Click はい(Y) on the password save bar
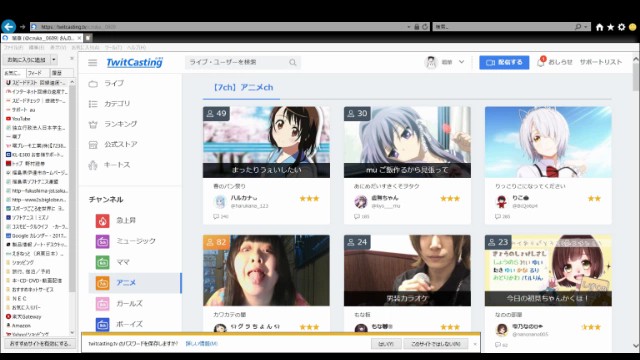 [386, 344]
